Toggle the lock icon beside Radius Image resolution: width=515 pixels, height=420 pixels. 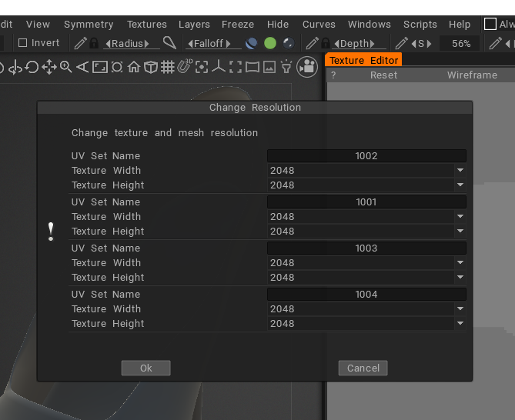pyautogui.click(x=94, y=44)
